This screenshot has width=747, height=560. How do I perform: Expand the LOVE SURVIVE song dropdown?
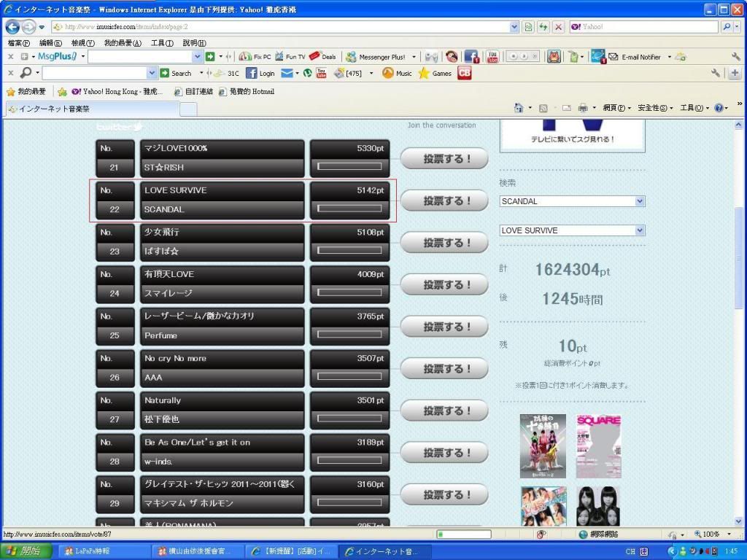[x=640, y=230]
